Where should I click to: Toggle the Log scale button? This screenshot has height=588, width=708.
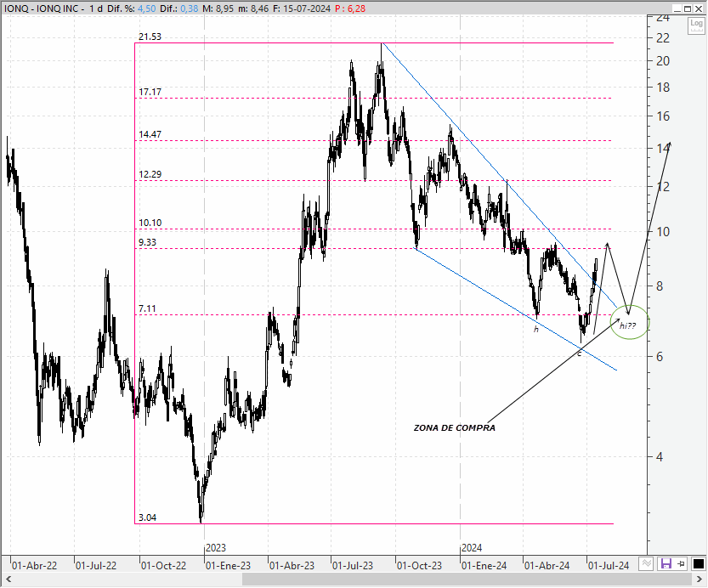696,25
